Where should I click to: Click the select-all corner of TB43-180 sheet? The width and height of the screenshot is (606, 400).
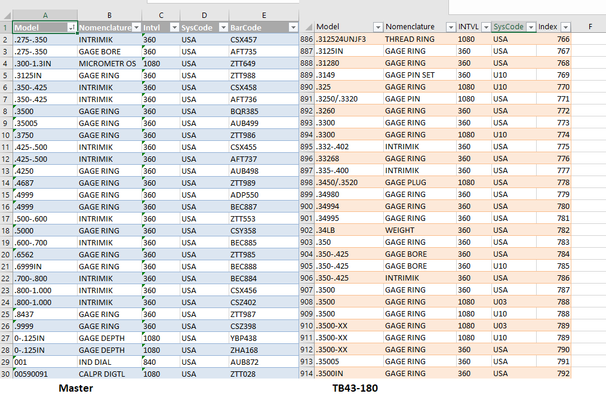(x=308, y=27)
